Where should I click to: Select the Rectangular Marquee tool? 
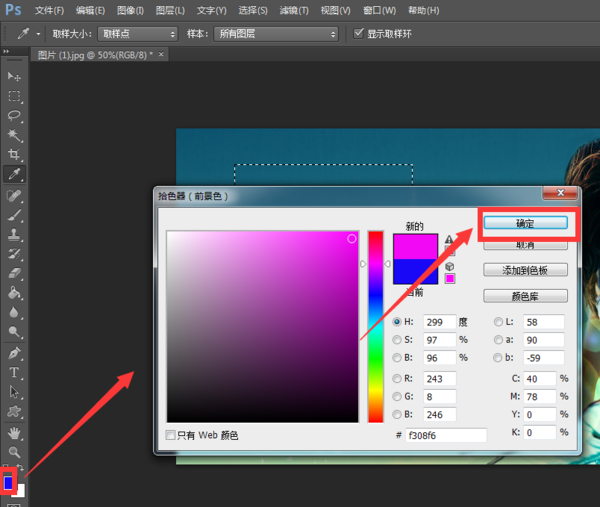tap(14, 96)
